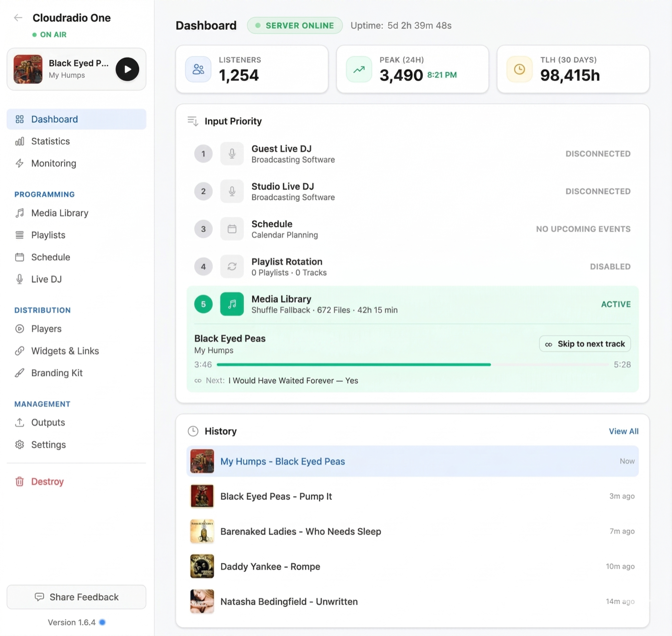Click the back arrow near Cloudradio One
The width and height of the screenshot is (672, 636).
18,17
